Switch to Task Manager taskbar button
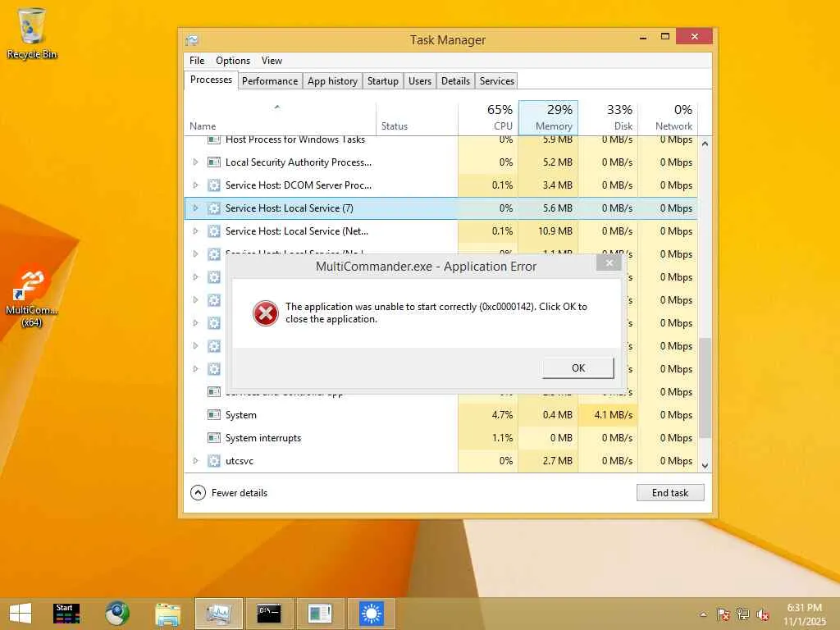840x630 pixels. (218, 614)
